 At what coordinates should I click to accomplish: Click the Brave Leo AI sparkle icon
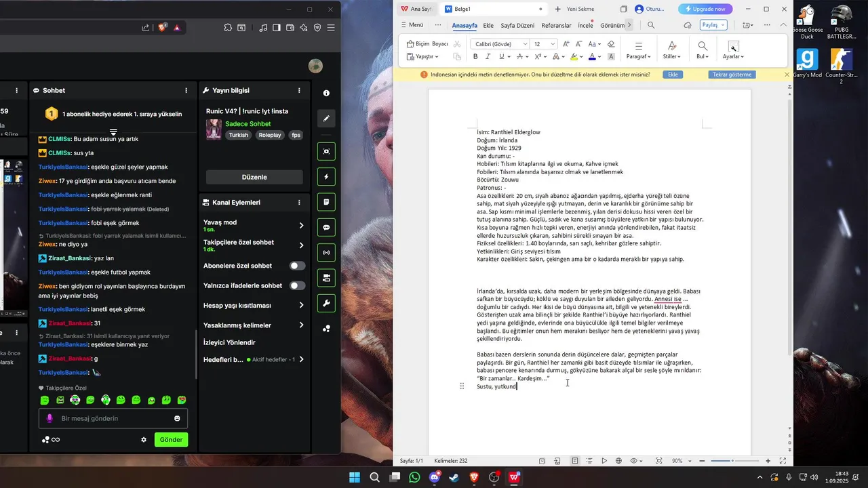coord(303,28)
